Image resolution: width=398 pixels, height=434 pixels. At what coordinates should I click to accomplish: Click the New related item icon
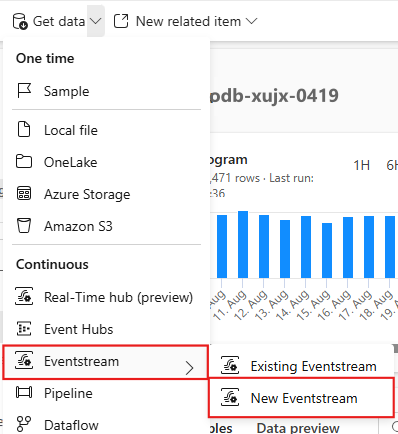click(x=121, y=21)
